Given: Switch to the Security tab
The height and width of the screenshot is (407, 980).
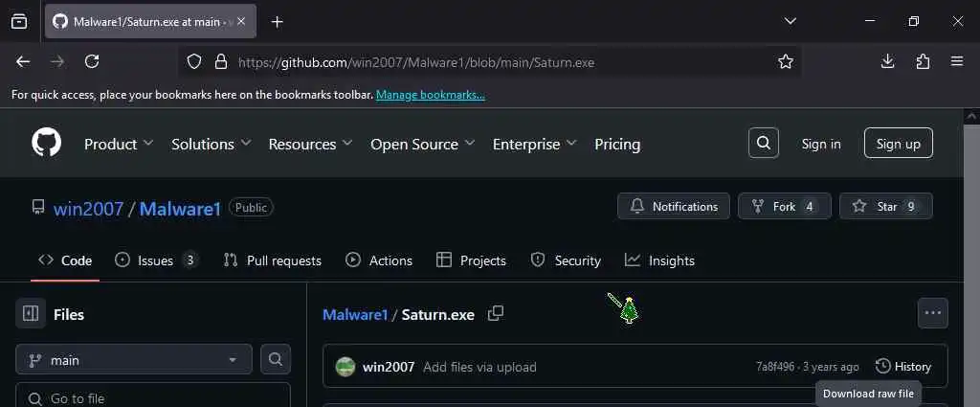Looking at the screenshot, I should (x=566, y=260).
